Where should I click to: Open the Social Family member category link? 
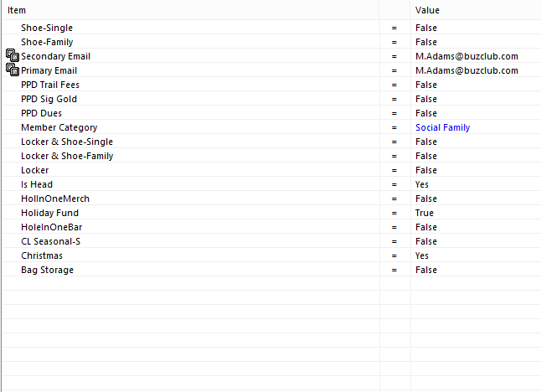[x=442, y=127]
